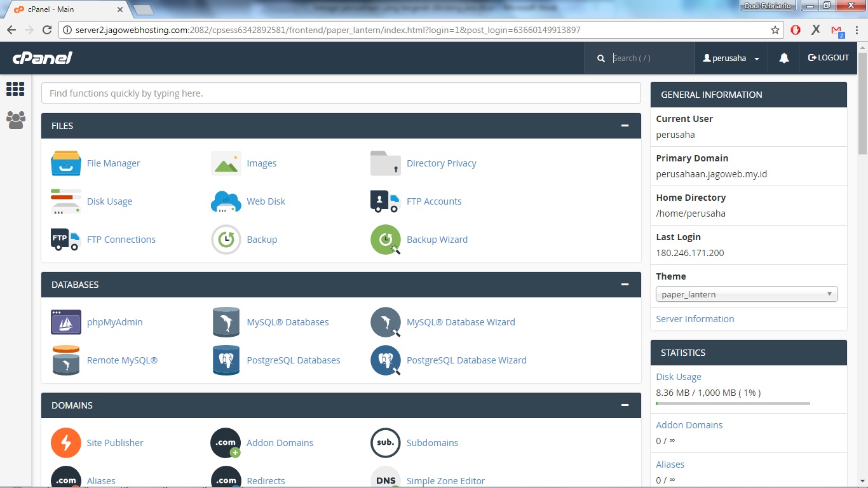
Task: Click the Aliases .com icon
Action: point(66,477)
